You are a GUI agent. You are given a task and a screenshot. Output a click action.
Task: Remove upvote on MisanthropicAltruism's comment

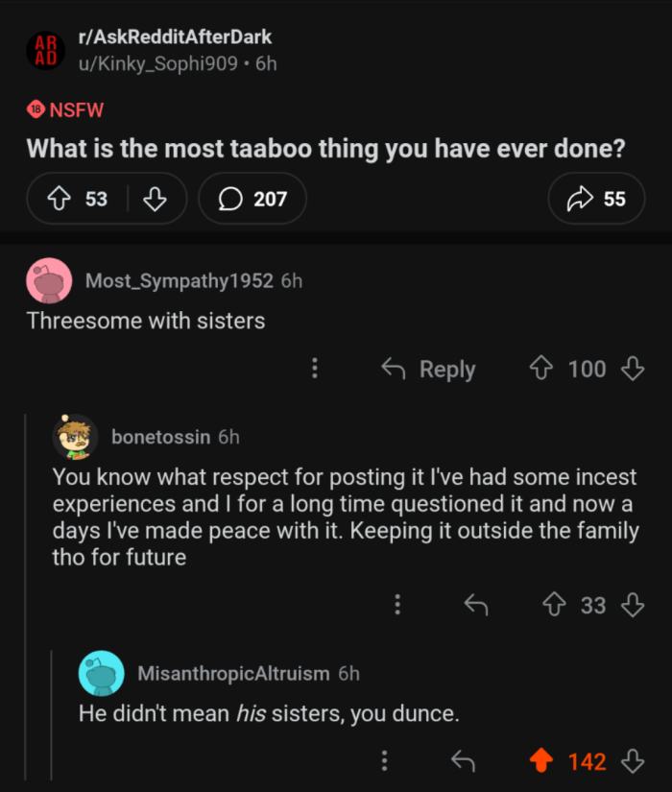tap(541, 761)
